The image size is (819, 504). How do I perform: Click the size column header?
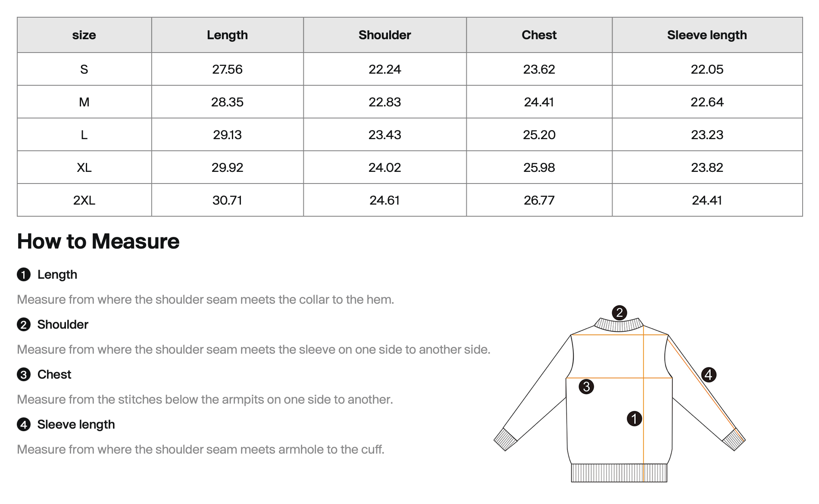(x=84, y=35)
